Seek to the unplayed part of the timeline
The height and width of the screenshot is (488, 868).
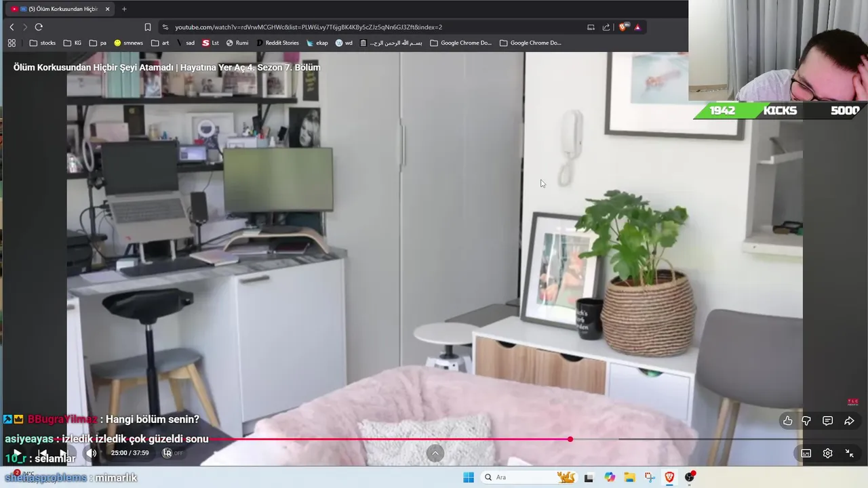point(719,439)
